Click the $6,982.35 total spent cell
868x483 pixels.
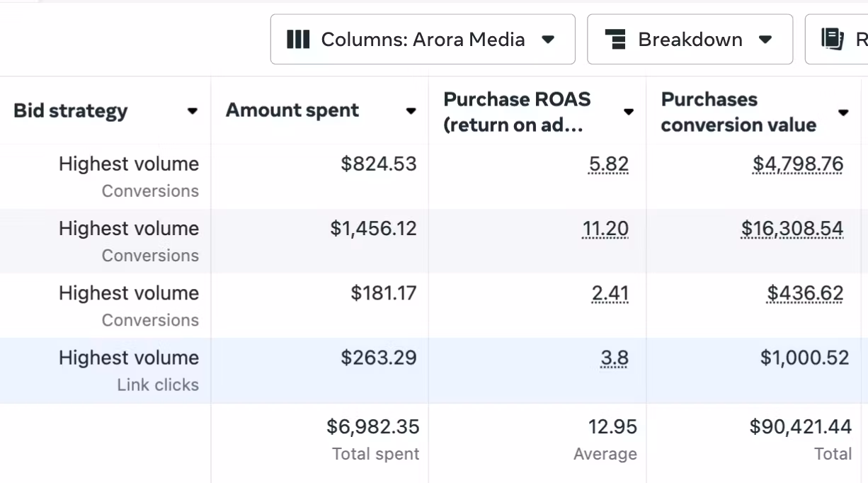click(x=372, y=427)
